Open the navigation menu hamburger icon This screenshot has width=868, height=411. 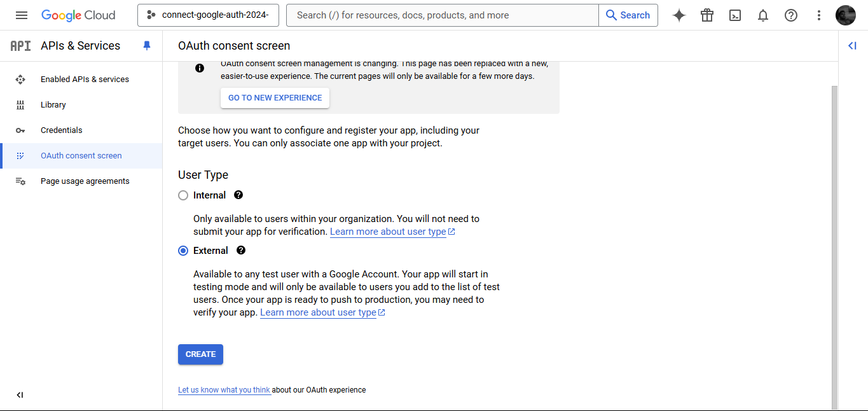[21, 15]
